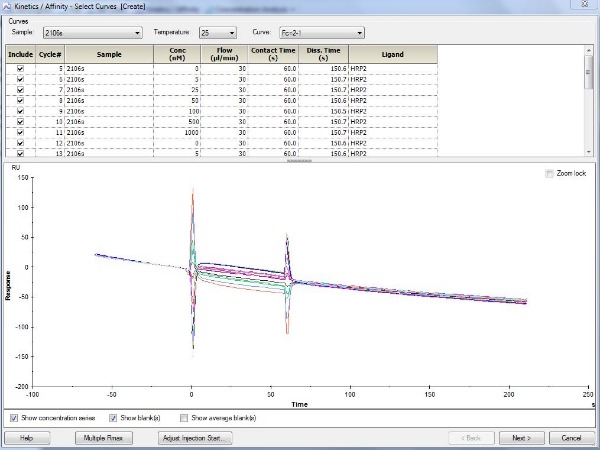Cancel the Select Curves dialog
The height and width of the screenshot is (450, 600).
(x=571, y=438)
